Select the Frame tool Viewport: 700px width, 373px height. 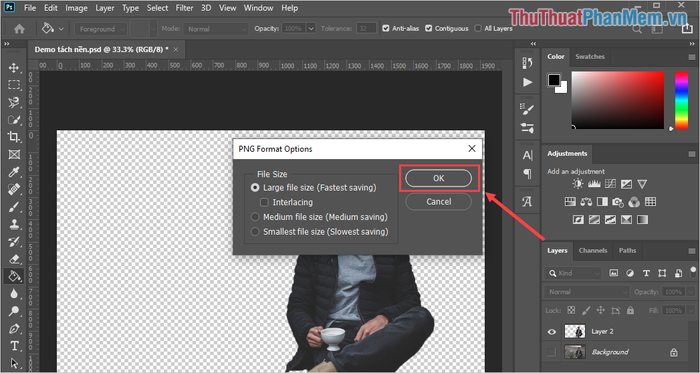coord(14,154)
